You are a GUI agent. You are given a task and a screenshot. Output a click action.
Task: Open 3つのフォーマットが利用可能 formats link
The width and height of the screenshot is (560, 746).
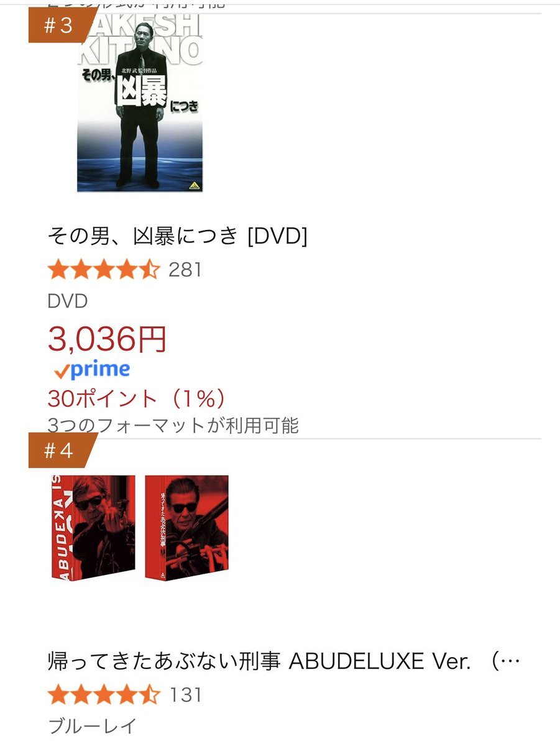173,425
